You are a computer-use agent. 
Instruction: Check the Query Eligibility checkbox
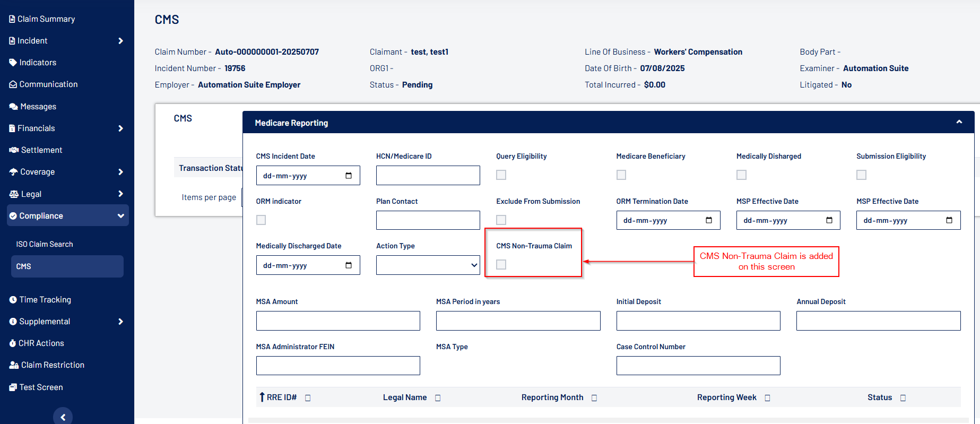coord(501,175)
